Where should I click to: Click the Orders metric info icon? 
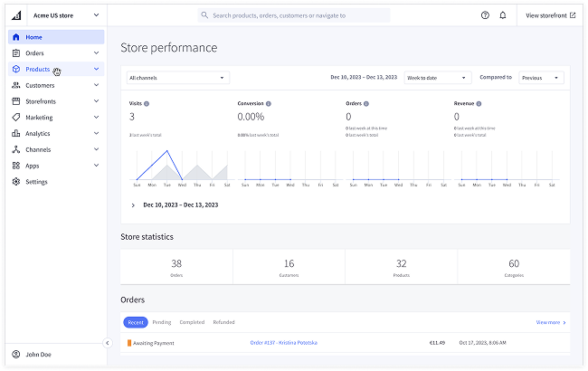366,103
